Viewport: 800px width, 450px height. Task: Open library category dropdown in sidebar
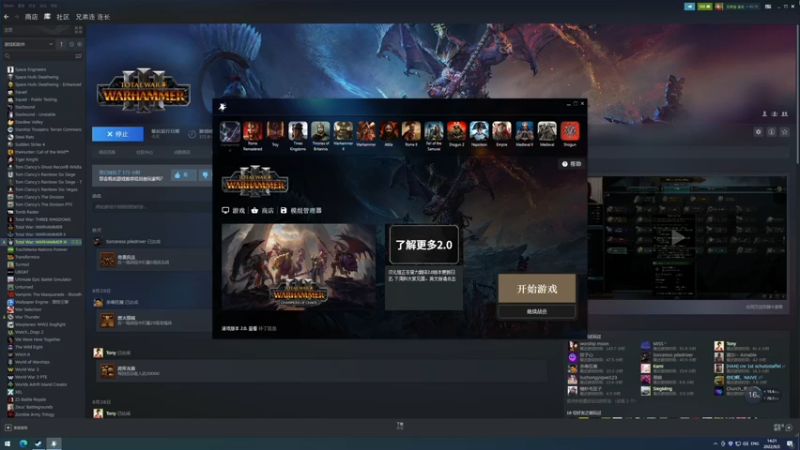click(x=28, y=44)
